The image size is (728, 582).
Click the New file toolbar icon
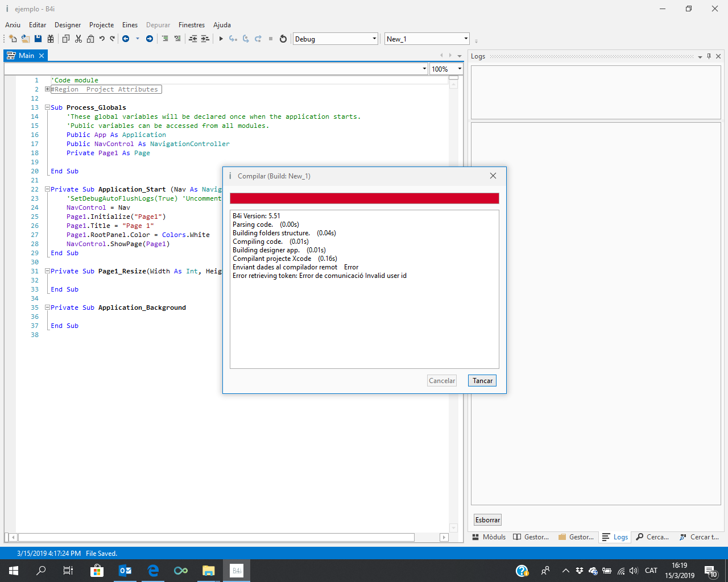13,39
